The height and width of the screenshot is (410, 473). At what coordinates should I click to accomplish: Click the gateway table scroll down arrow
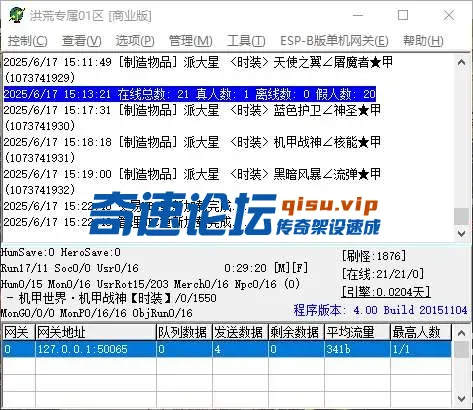(x=462, y=398)
